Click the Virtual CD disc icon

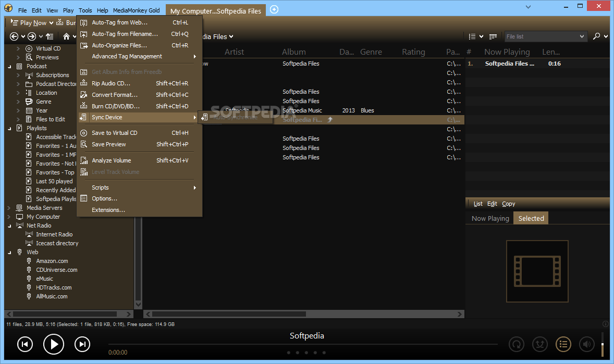[29, 48]
